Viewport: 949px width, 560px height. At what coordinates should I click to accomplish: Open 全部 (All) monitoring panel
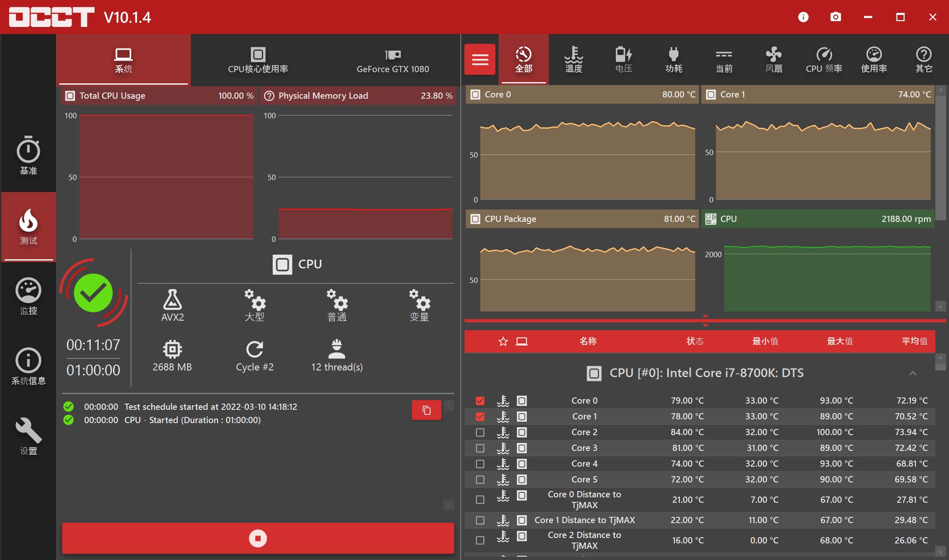click(523, 60)
